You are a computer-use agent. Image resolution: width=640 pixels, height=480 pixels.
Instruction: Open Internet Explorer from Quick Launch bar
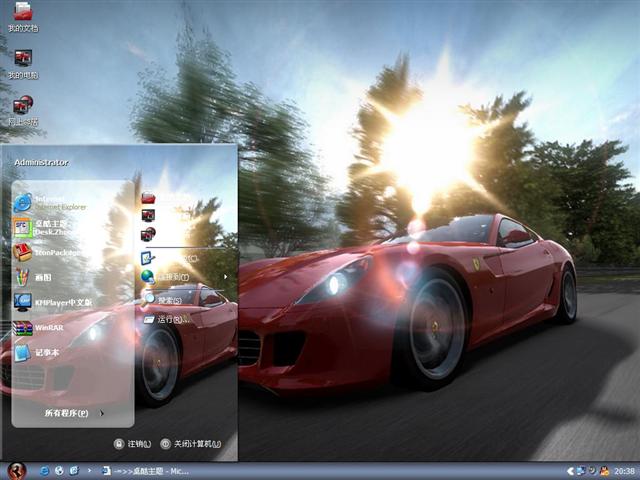coord(44,471)
